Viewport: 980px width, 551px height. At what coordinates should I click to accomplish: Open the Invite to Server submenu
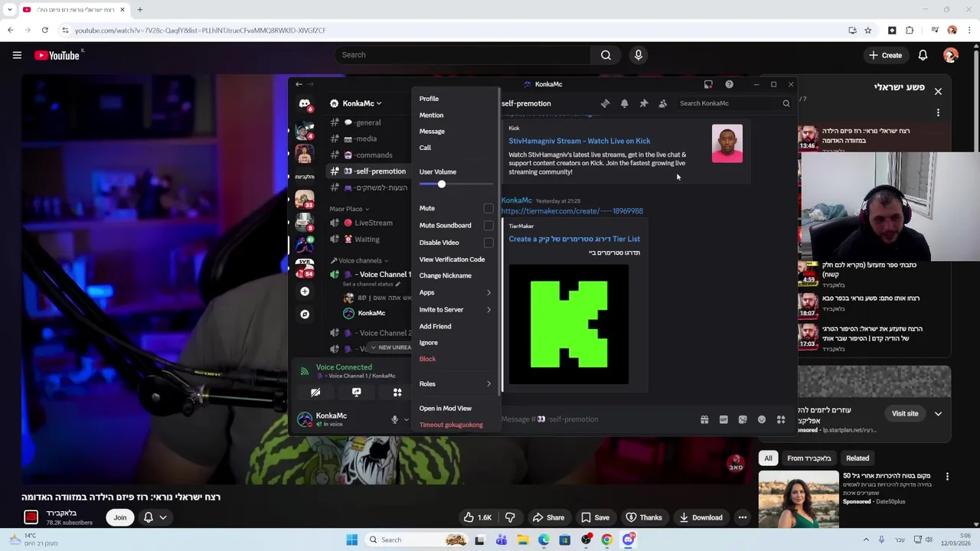click(x=455, y=309)
